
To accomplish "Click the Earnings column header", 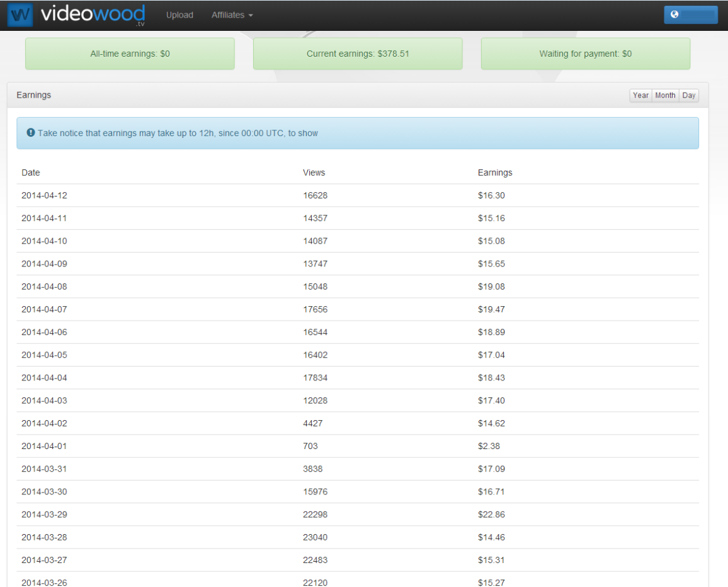I will (495, 173).
